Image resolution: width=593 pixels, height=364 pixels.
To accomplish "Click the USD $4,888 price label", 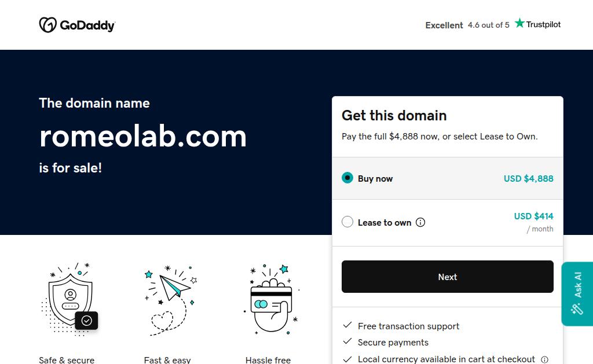I will [x=528, y=178].
